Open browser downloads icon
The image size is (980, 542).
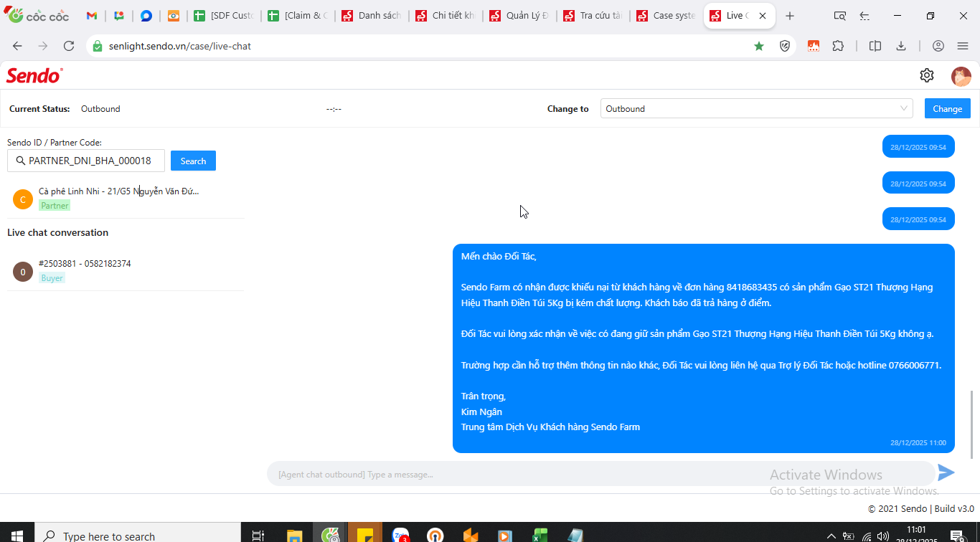[x=901, y=46]
